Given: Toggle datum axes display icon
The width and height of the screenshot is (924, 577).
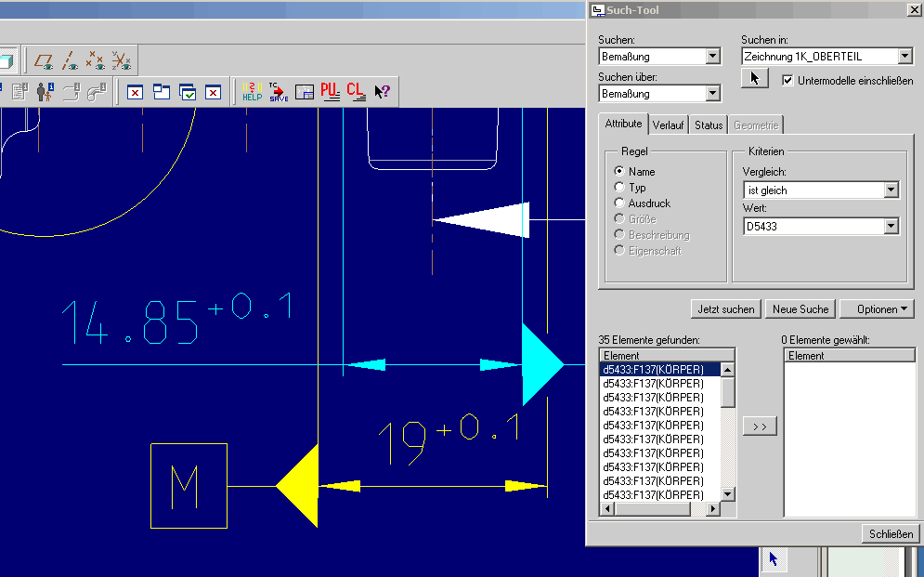Looking at the screenshot, I should 70,60.
